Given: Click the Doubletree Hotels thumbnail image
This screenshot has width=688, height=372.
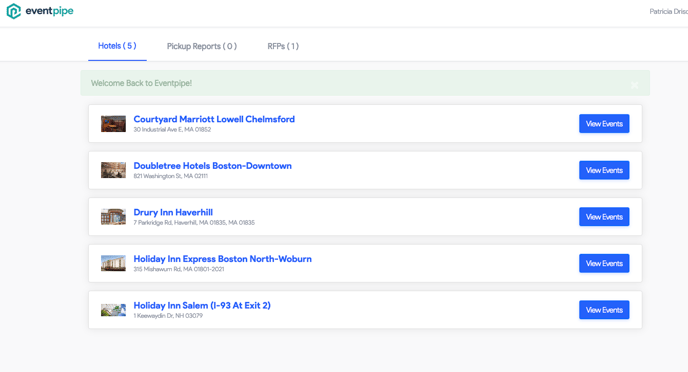Looking at the screenshot, I should pyautogui.click(x=113, y=170).
